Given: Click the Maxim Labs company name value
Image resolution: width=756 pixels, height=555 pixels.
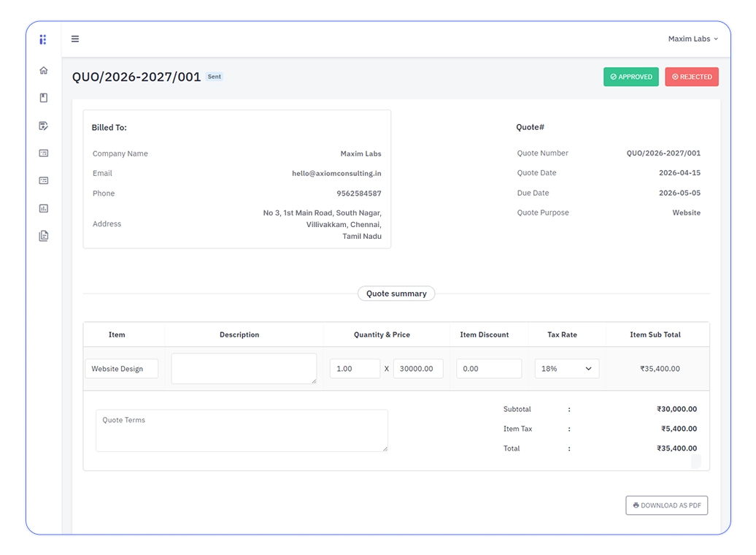Looking at the screenshot, I should pos(360,153).
